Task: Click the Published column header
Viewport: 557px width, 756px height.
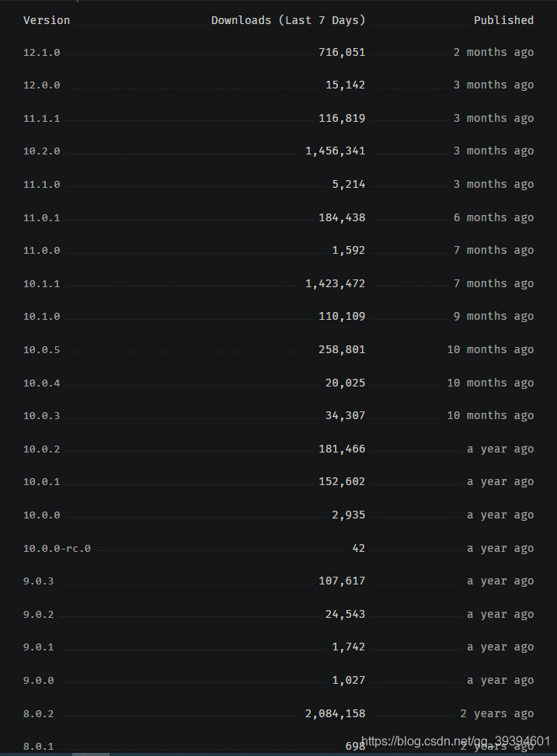Action: tap(503, 20)
